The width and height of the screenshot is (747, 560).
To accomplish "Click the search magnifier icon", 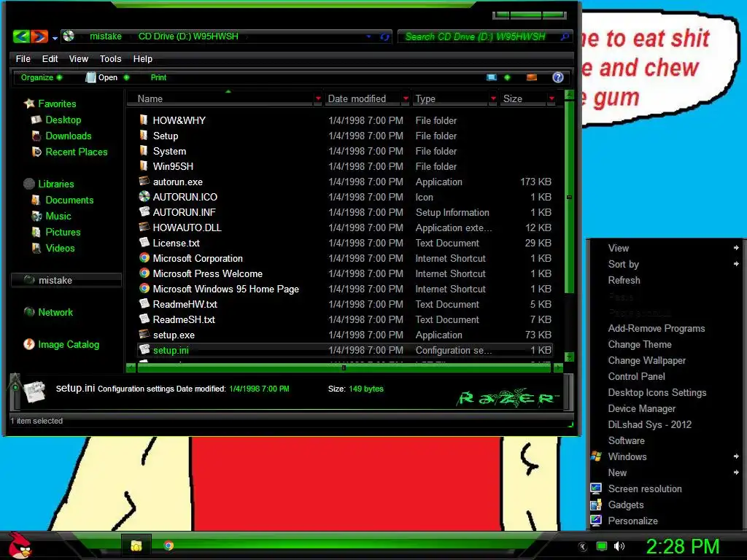I will 565,36.
